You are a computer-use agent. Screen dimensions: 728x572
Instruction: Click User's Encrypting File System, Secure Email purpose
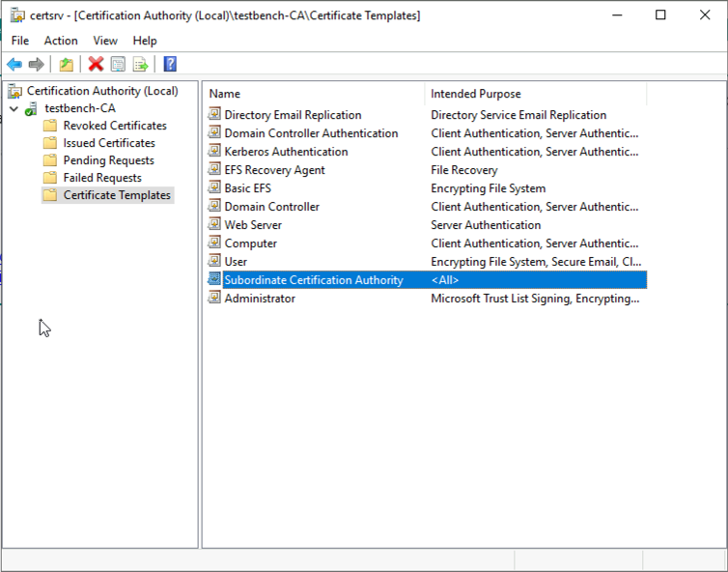(x=536, y=262)
